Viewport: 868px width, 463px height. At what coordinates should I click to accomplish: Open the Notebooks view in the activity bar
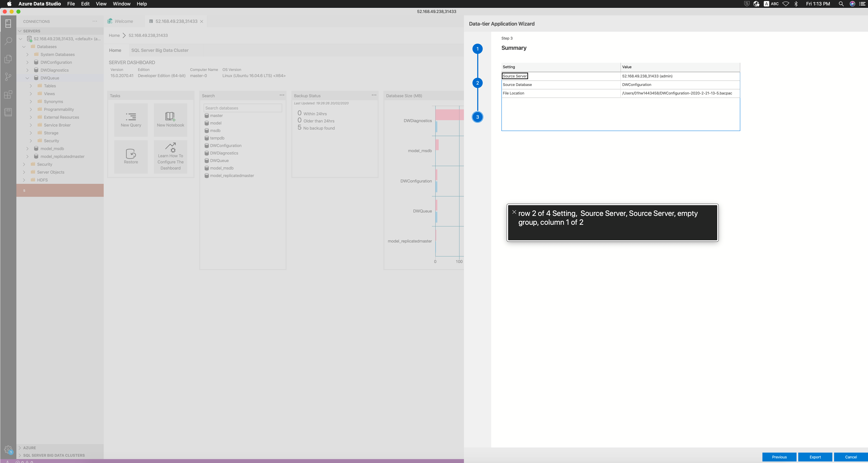point(8,112)
